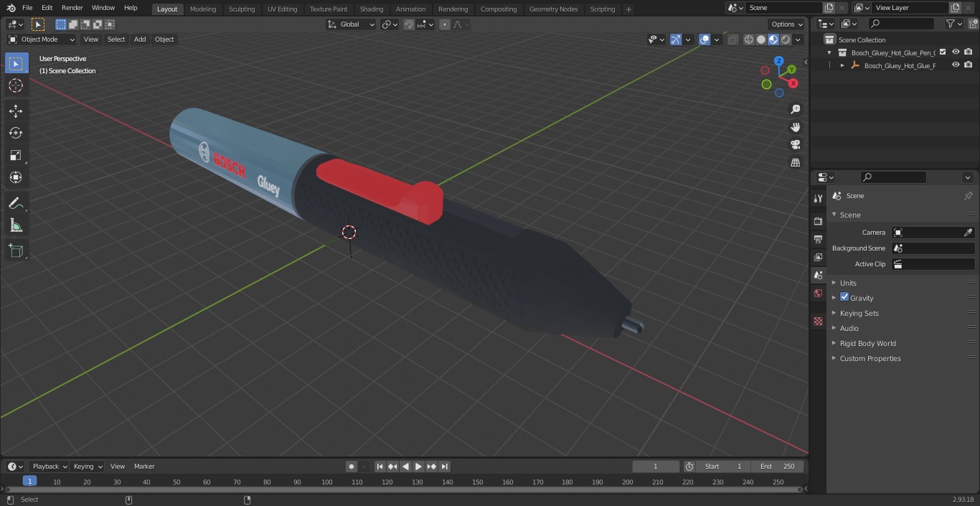This screenshot has width=980, height=506.
Task: Switch to Wireframe viewport shading
Action: [x=748, y=39]
